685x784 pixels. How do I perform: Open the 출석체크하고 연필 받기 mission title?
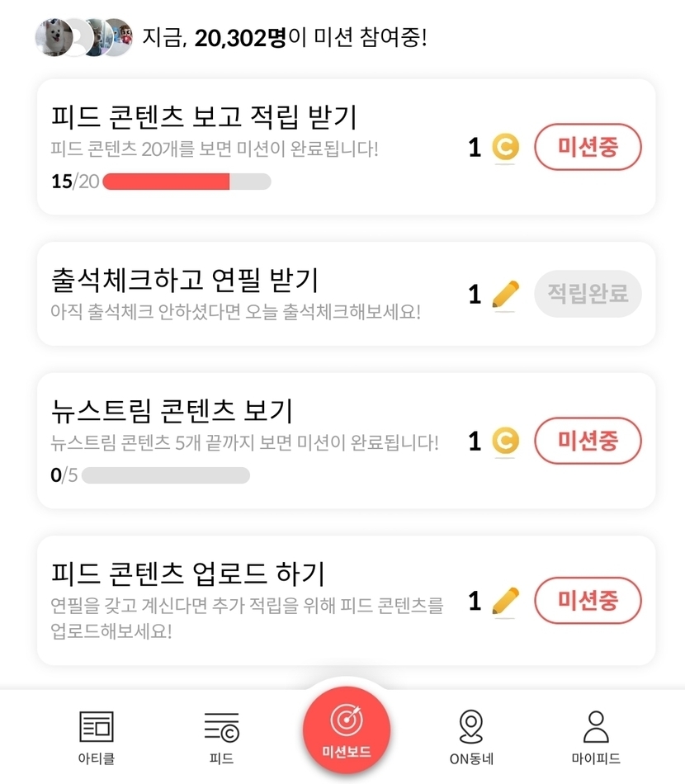click(185, 280)
